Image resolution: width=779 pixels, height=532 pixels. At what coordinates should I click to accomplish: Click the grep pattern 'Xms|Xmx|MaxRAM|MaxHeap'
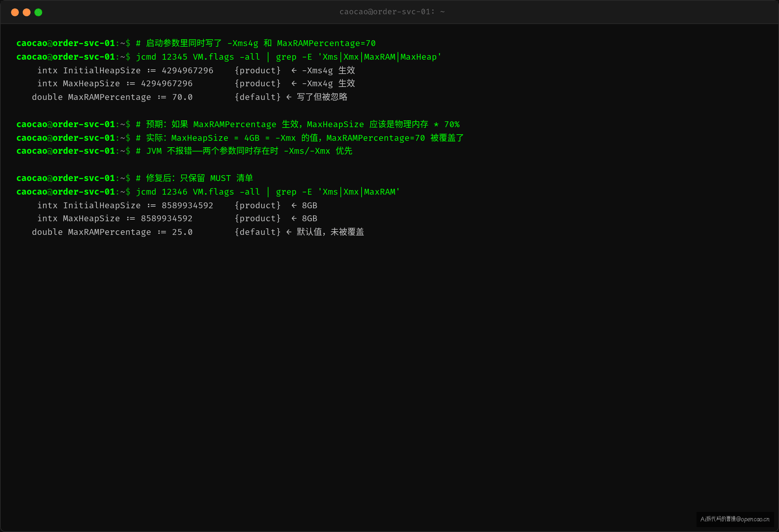(x=380, y=57)
